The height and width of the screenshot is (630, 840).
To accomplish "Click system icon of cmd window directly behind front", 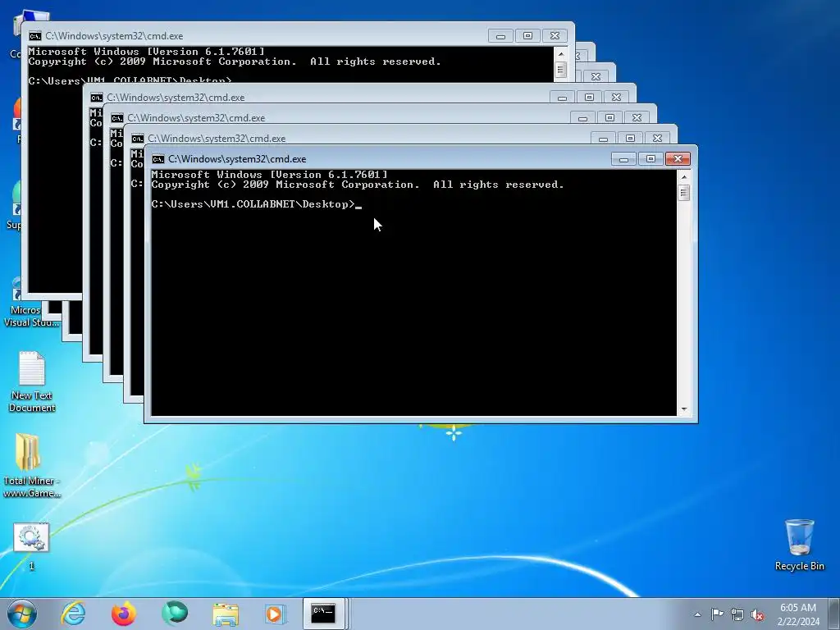I will pos(137,139).
